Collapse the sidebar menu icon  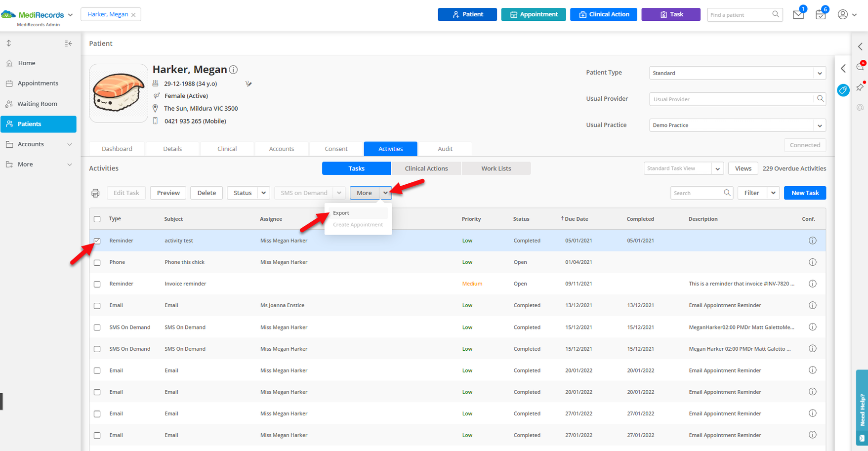[68, 43]
